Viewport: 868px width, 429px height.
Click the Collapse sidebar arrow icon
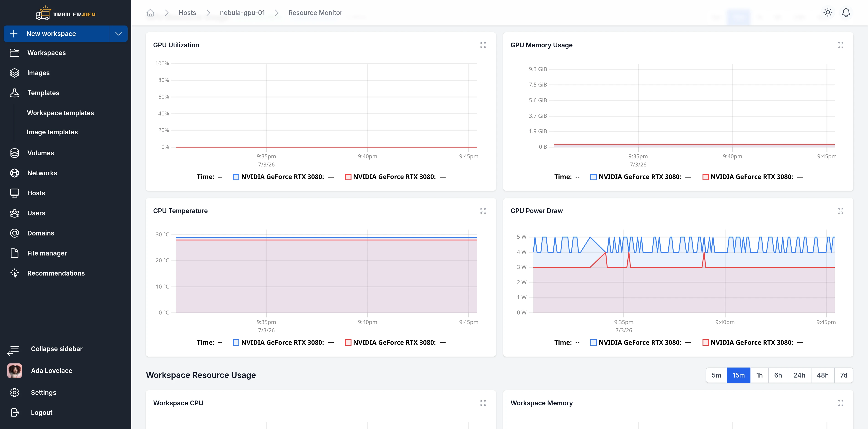click(x=13, y=350)
